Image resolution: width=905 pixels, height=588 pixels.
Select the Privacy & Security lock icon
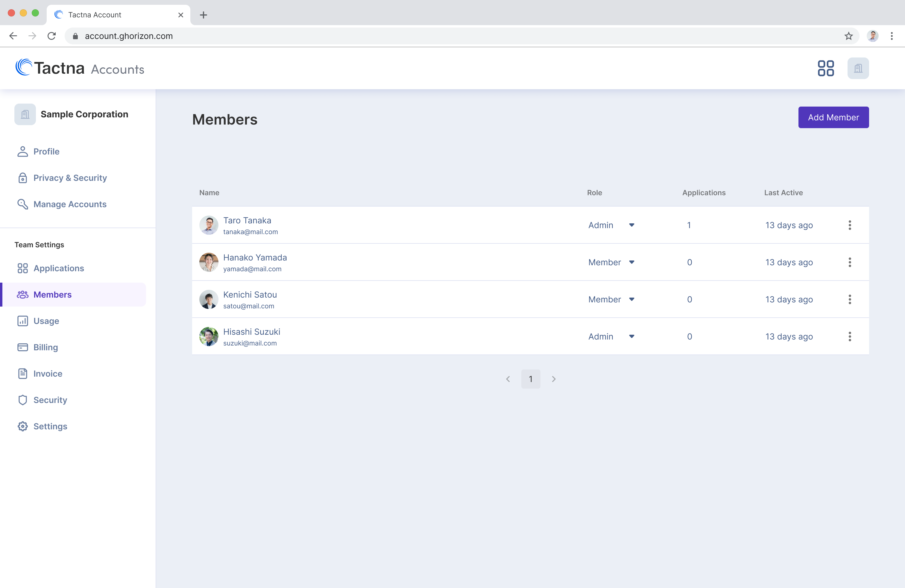tap(22, 178)
